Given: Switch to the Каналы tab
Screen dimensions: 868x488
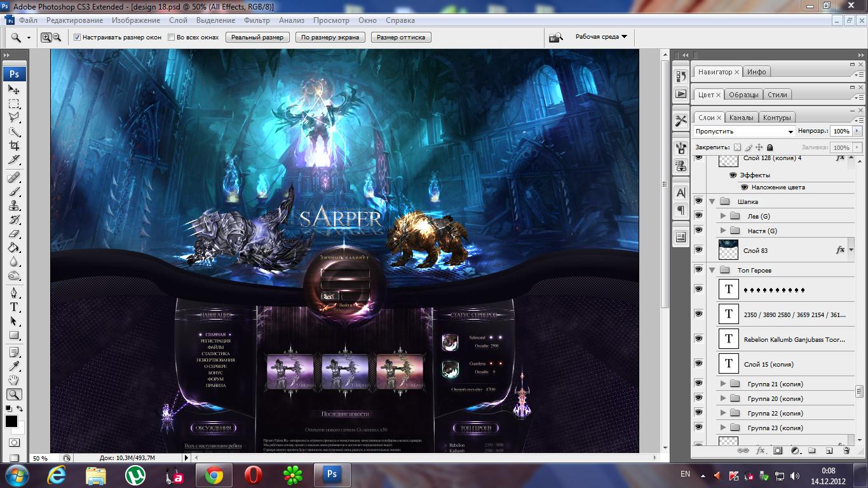Looking at the screenshot, I should [741, 118].
